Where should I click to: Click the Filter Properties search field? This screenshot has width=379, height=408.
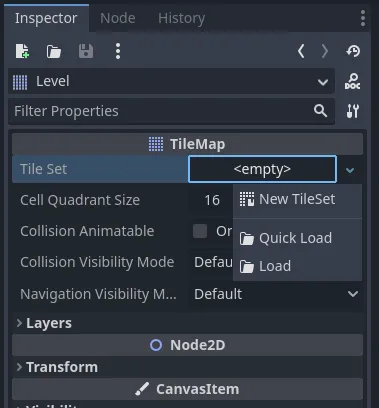coord(171,111)
